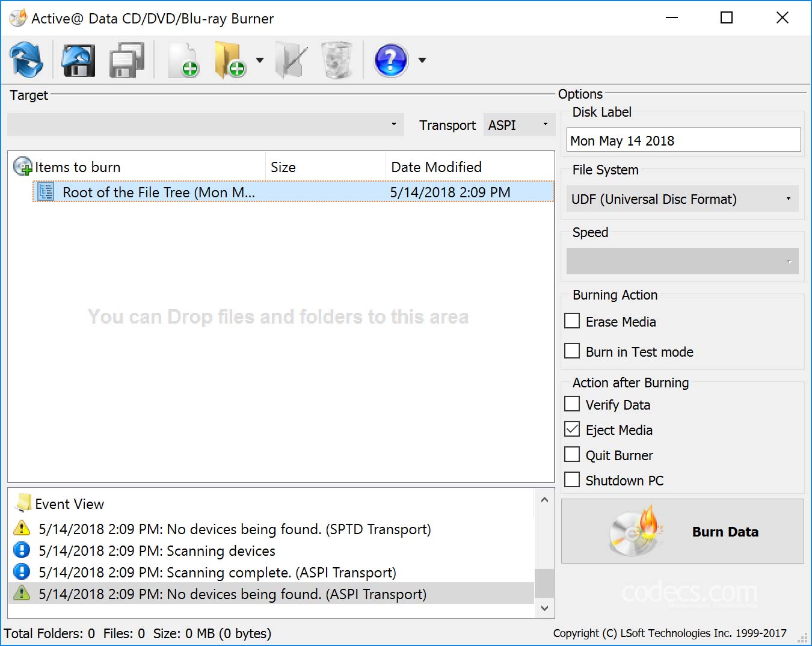Open the Speed dropdown
Screen dimensions: 812x646
tap(682, 261)
